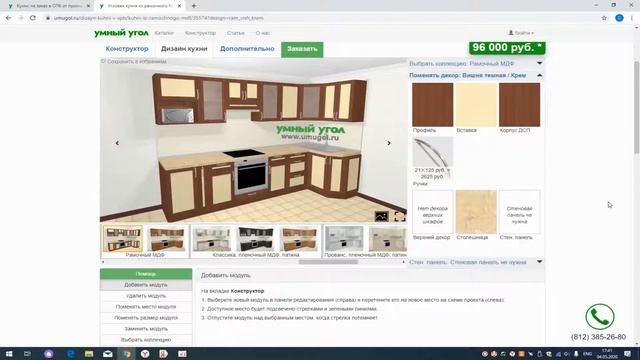This screenshot has width=640, height=360.
Task: Open fullscreen view of kitchen render
Action: click(x=400, y=216)
